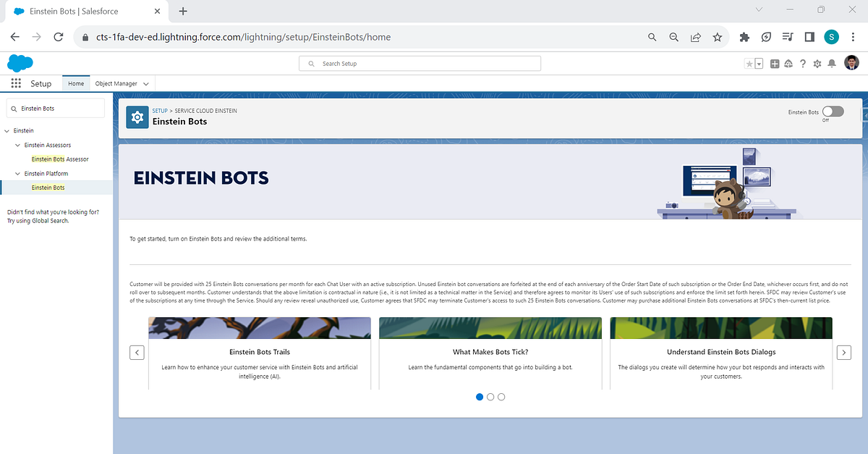The height and width of the screenshot is (454, 868).
Task: Switch to the Home tab in Setup
Action: (75, 83)
